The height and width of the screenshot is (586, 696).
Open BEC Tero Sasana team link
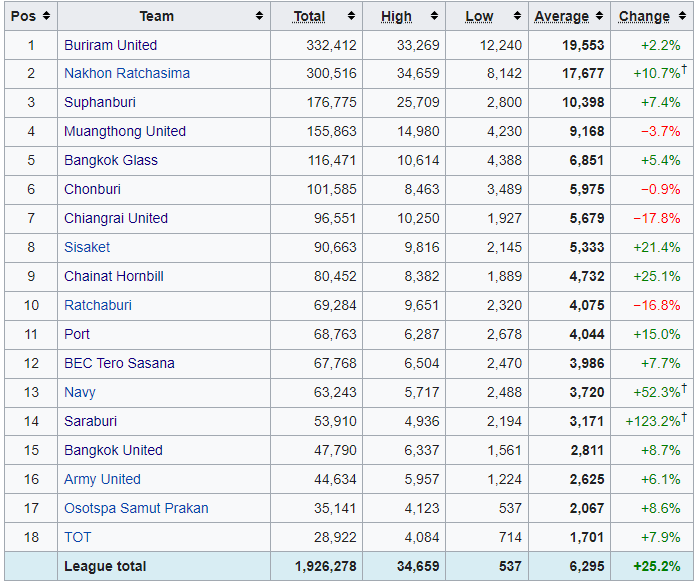tap(119, 363)
